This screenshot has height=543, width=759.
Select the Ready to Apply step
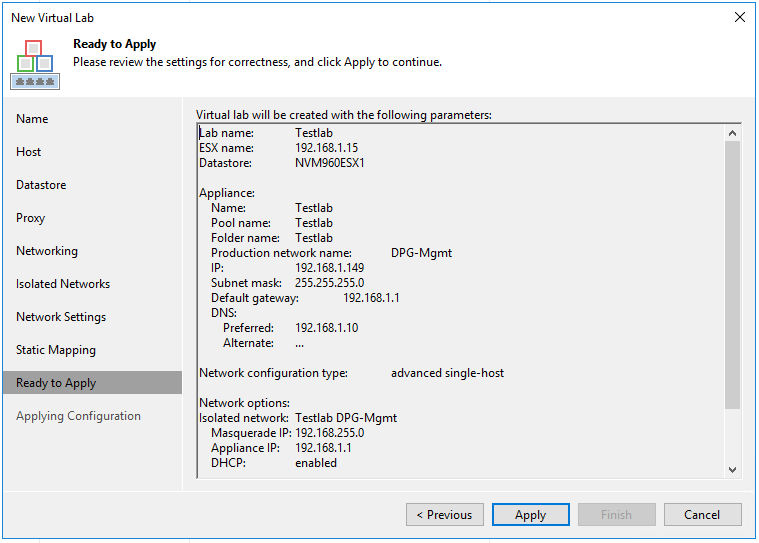(x=56, y=383)
